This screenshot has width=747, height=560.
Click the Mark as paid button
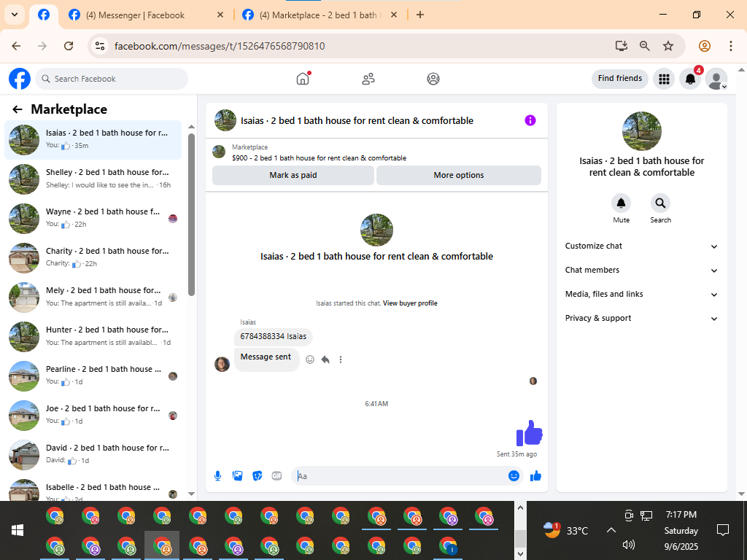[293, 175]
